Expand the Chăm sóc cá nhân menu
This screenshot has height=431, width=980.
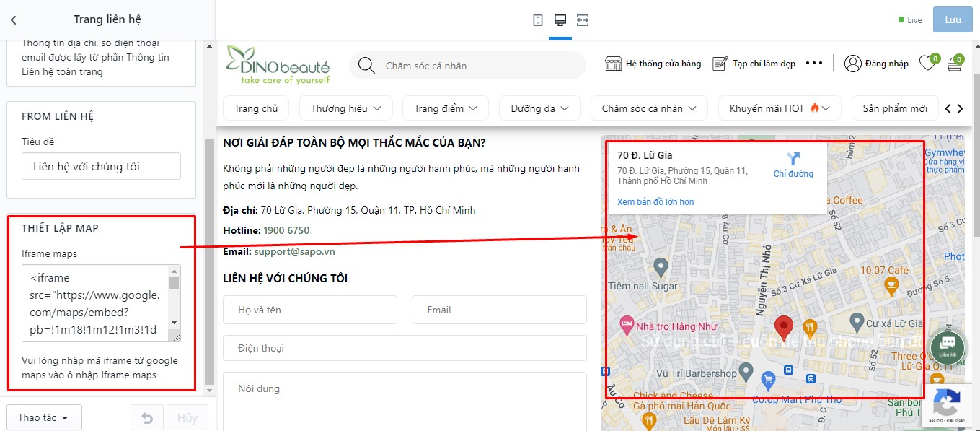tap(650, 108)
